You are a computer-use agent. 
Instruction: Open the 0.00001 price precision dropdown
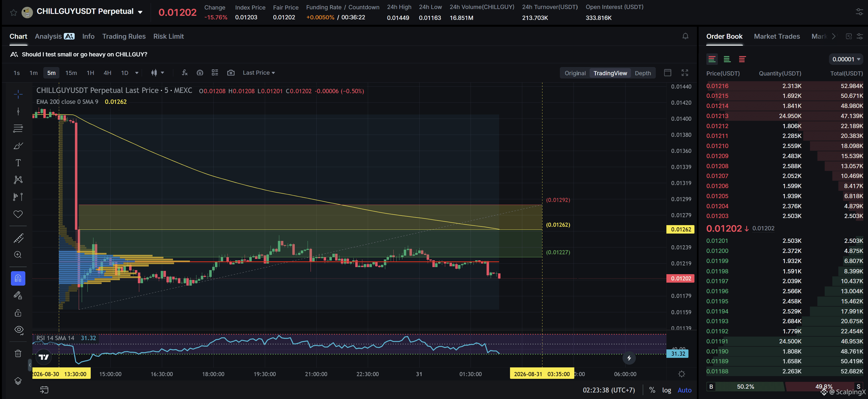(846, 59)
